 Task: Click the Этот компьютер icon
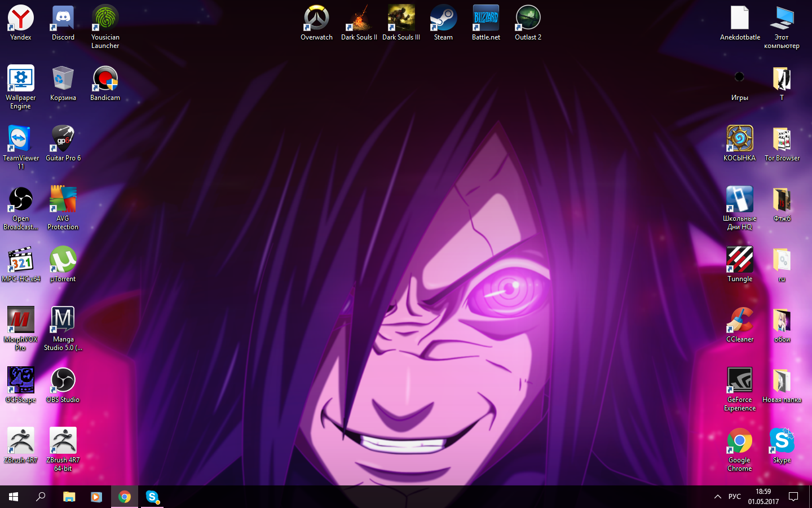(x=782, y=27)
